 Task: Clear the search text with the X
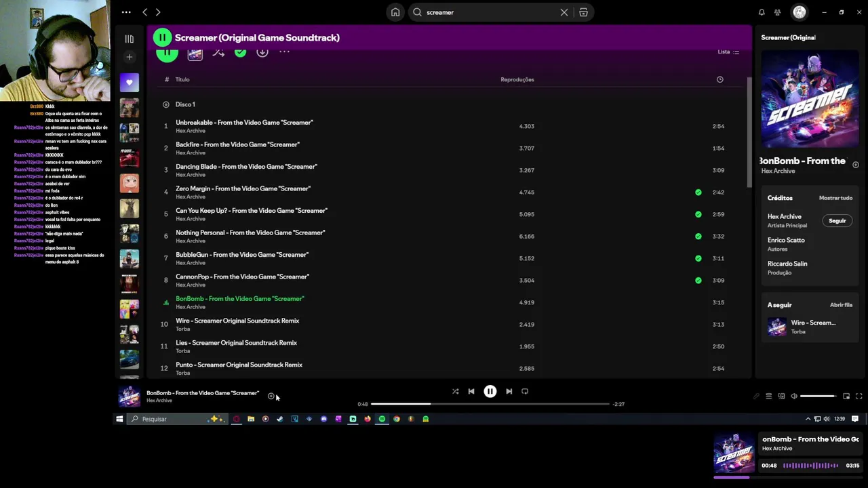564,12
